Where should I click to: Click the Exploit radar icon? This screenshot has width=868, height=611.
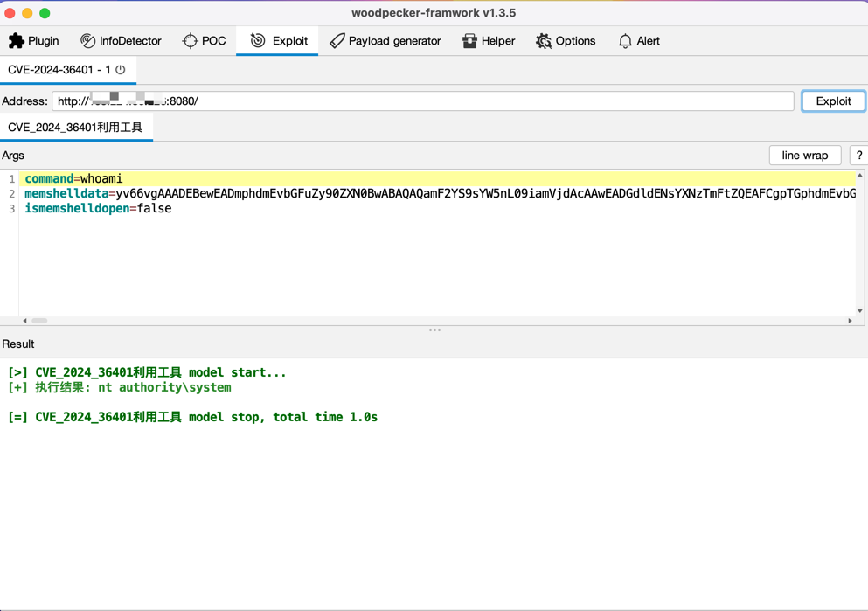click(x=258, y=40)
